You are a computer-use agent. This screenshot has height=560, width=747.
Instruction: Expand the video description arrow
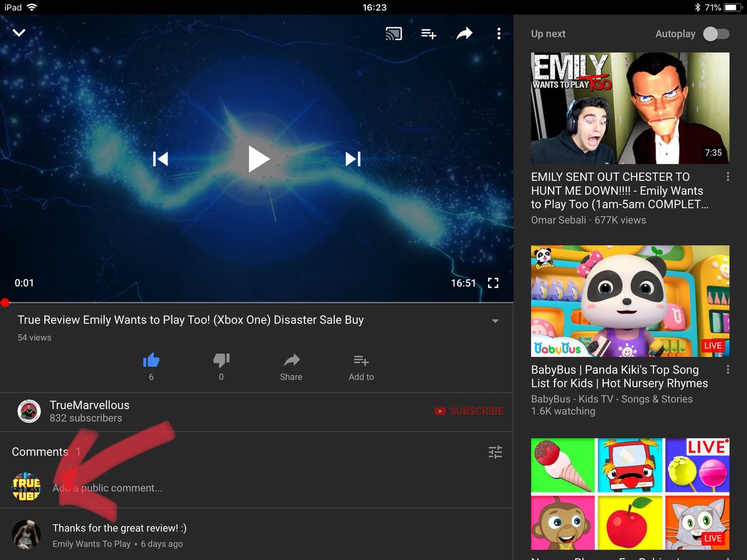[x=496, y=321]
